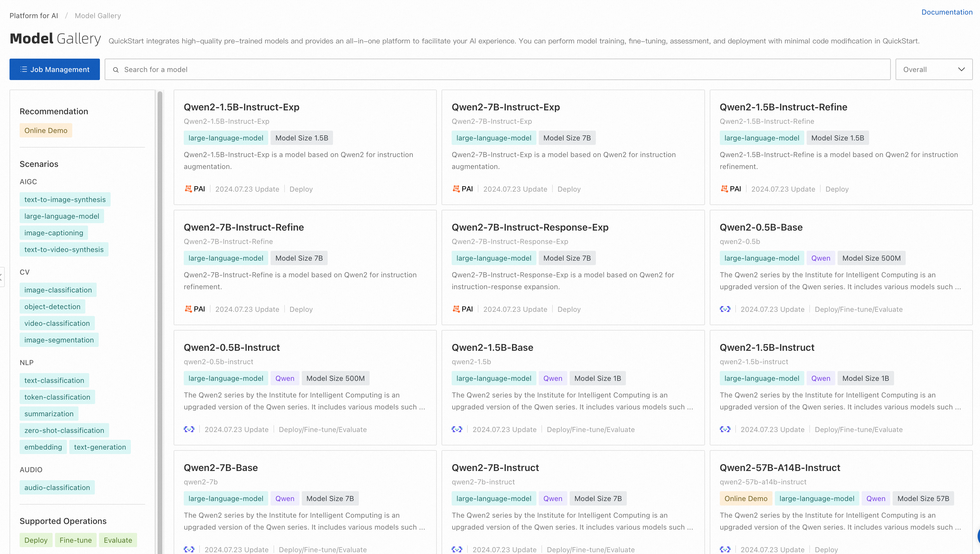Toggle the image-segmentation filter

click(59, 340)
